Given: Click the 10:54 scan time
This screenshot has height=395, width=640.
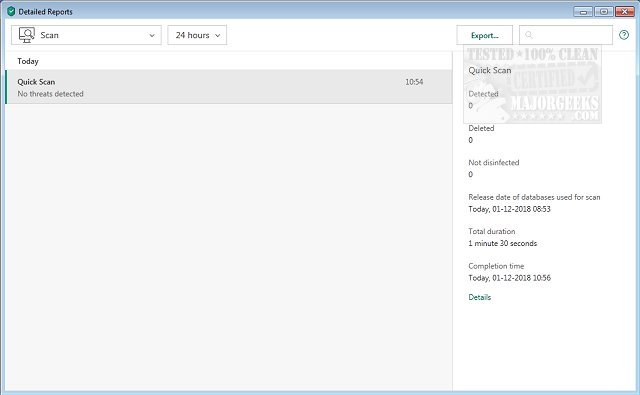Looking at the screenshot, I should 414,82.
